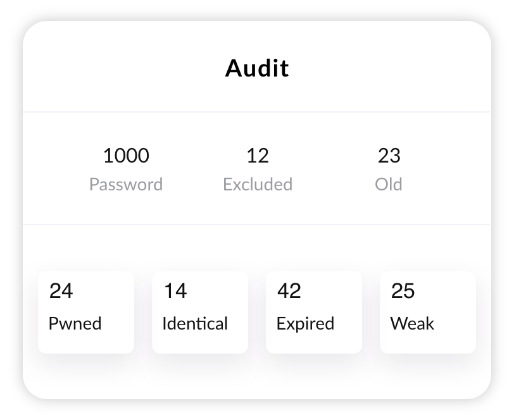Click the 23 old count
Screen dimensions: 514x420
pos(389,156)
